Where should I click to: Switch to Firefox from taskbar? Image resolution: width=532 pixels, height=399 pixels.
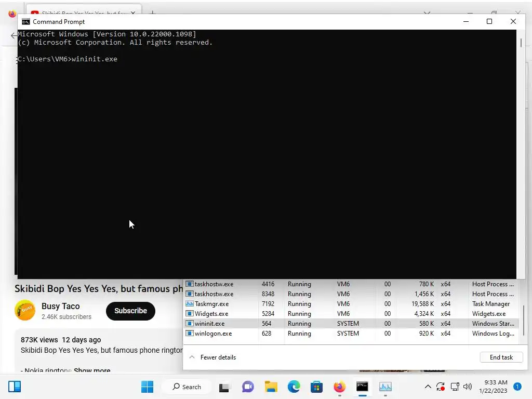pos(339,387)
